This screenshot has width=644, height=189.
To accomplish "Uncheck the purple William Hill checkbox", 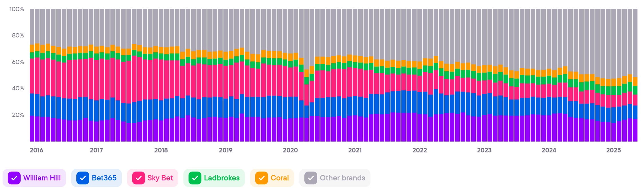I will click(x=14, y=178).
